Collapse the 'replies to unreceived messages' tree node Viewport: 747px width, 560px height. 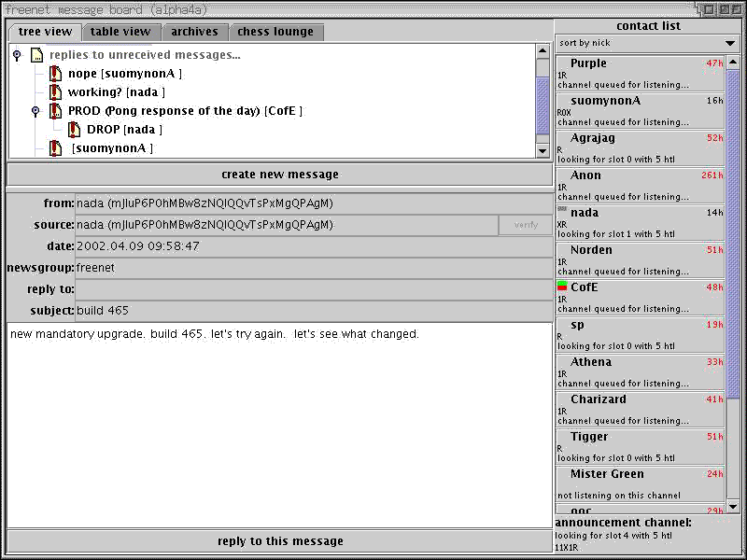pos(17,55)
